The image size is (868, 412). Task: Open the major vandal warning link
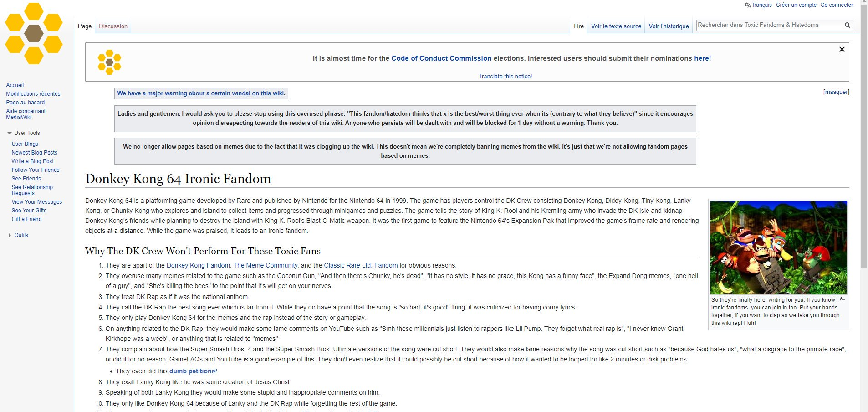pyautogui.click(x=201, y=93)
